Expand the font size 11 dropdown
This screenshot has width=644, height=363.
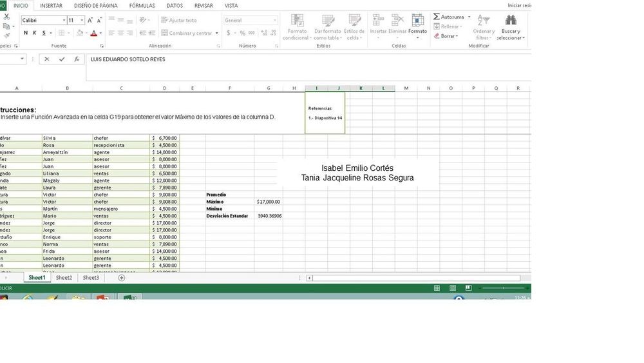(x=82, y=21)
